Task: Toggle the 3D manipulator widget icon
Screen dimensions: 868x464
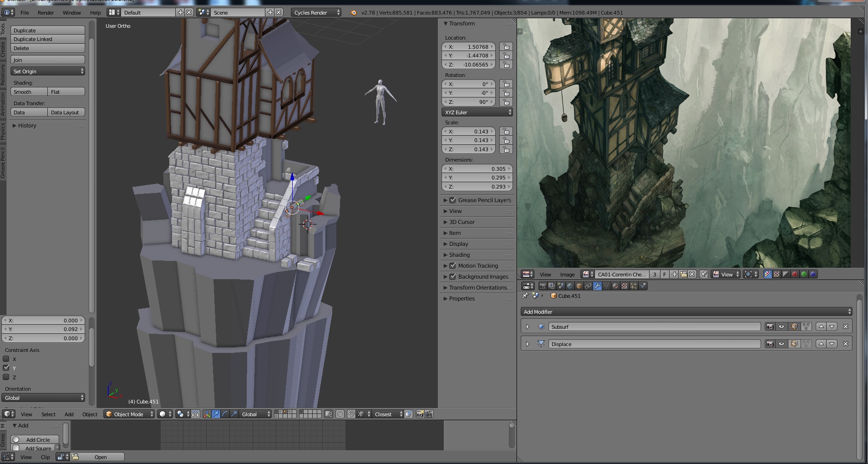Action: coord(207,414)
